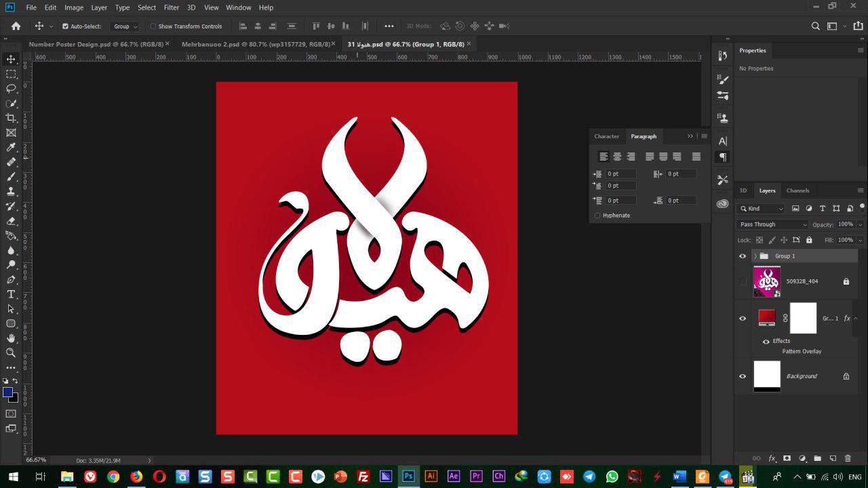The image size is (868, 488).
Task: Enable the Hyphenate checkbox
Action: point(597,216)
